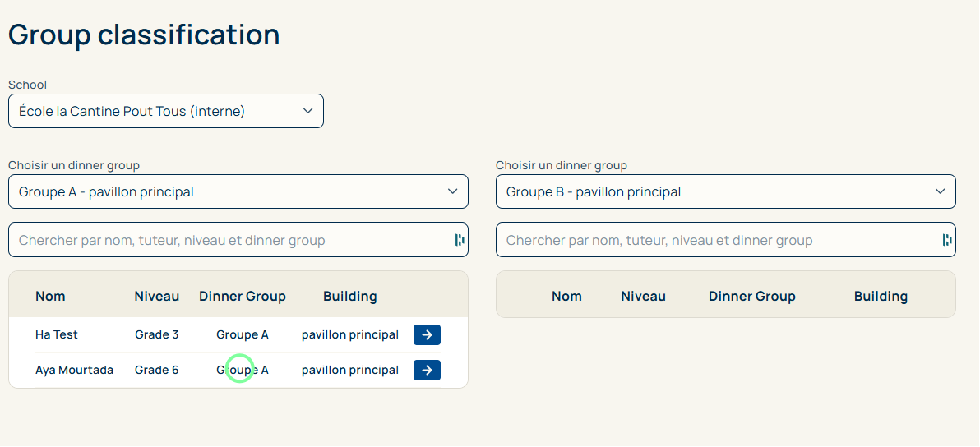Viewport: 980px width, 447px height.
Task: Focus the left student search field
Action: [x=230, y=240]
